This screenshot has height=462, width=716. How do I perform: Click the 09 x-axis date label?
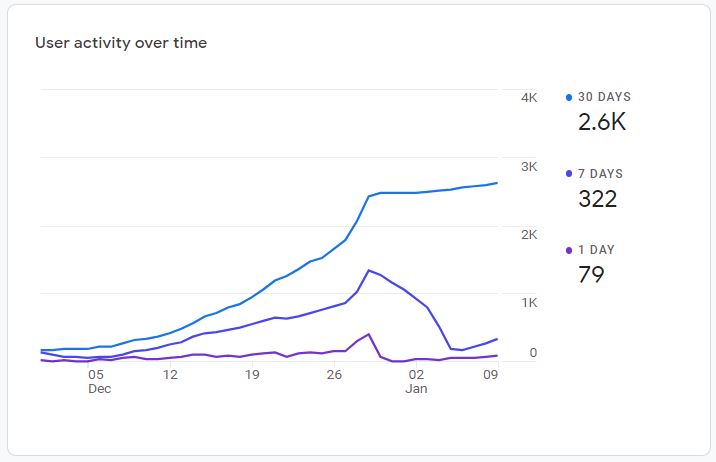pos(491,375)
